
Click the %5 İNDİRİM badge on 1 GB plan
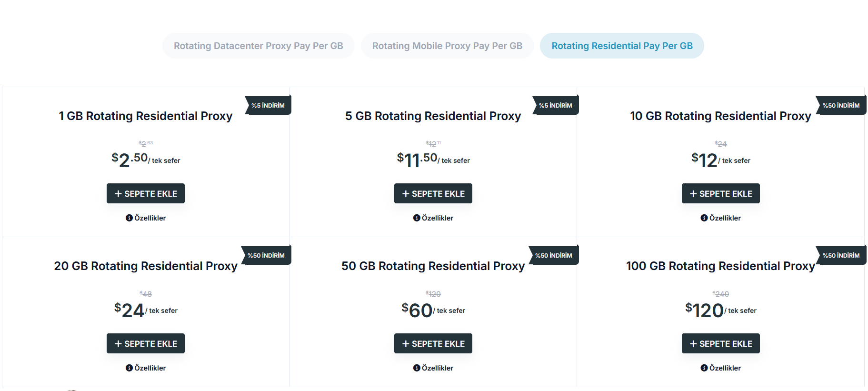point(268,105)
